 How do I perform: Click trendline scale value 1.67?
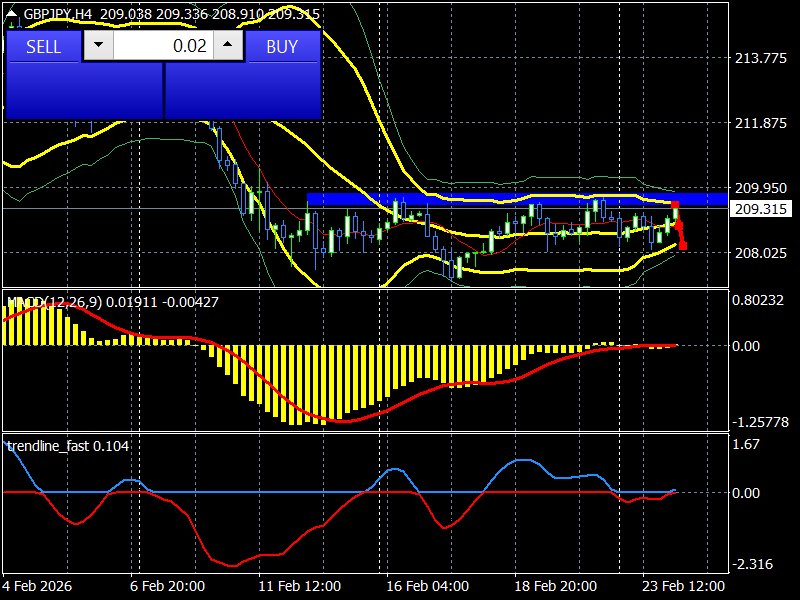pos(746,444)
